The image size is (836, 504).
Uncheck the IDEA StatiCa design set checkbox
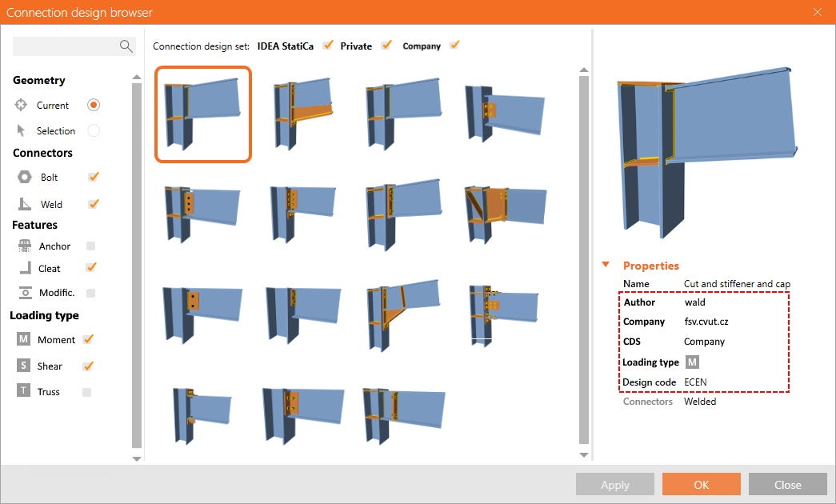[x=328, y=46]
